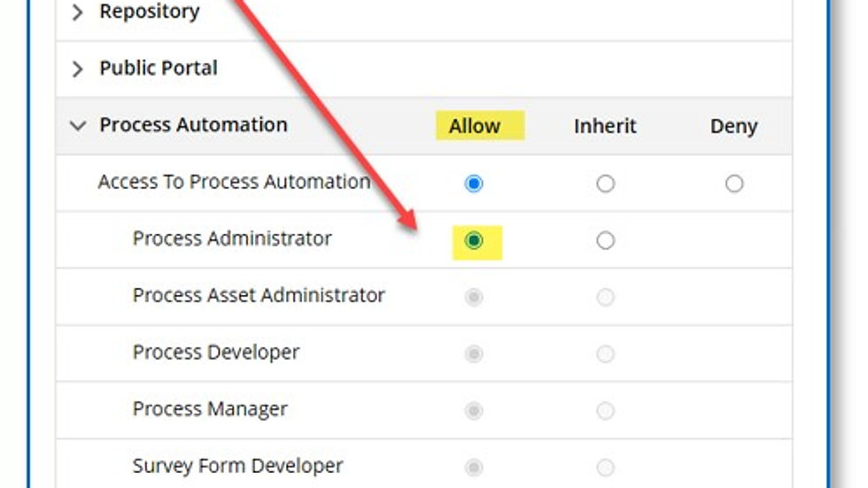Expand the Repository section chevron
Viewport: 868px width, 488px height.
click(78, 12)
